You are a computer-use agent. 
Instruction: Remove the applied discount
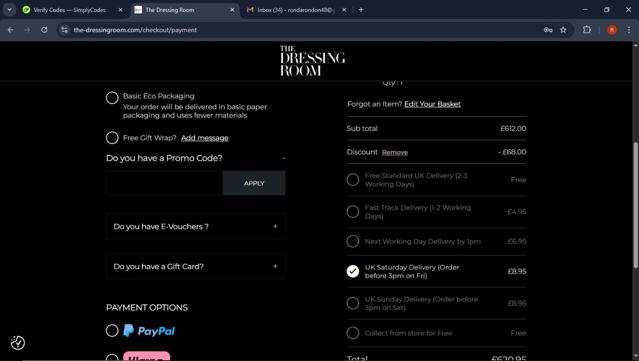pyautogui.click(x=394, y=152)
